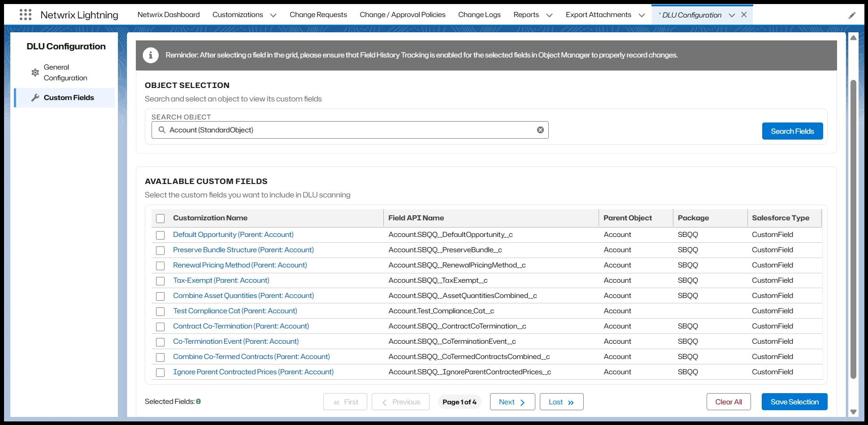Screen dimensions: 868x425
Task: Click inside the Search Object input field
Action: pyautogui.click(x=314, y=130)
